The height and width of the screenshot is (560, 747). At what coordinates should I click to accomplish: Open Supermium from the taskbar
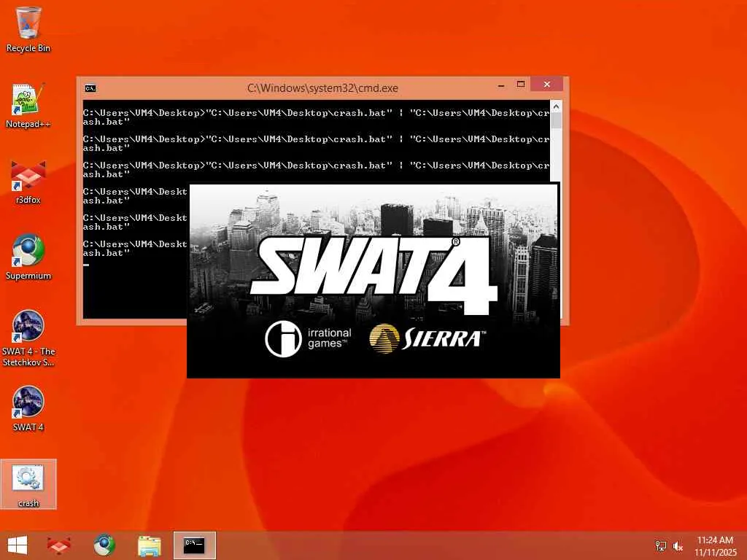[104, 545]
